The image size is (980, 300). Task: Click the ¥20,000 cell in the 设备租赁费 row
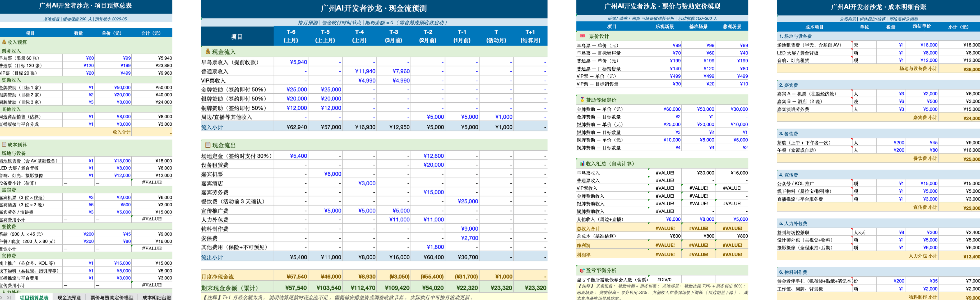(434, 165)
